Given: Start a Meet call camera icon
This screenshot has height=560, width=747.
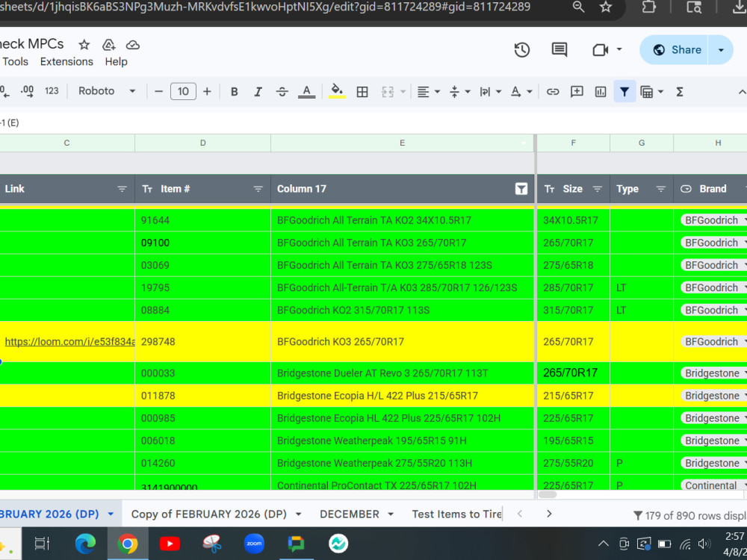Looking at the screenshot, I should 601,49.
